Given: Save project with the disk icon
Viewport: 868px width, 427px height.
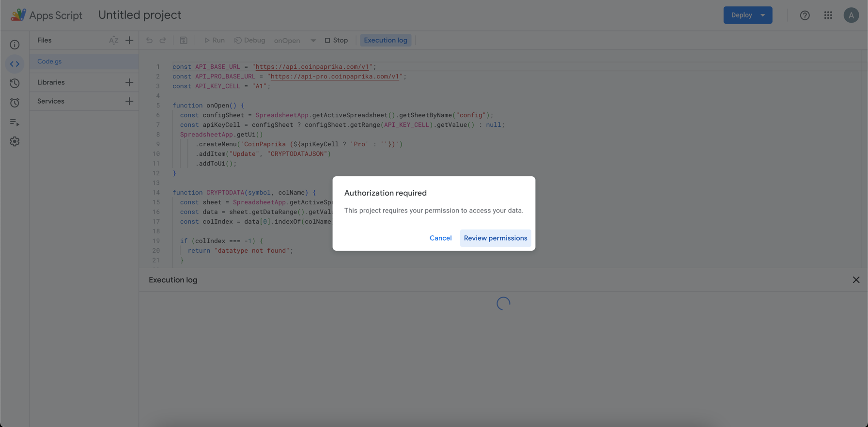Looking at the screenshot, I should (184, 40).
